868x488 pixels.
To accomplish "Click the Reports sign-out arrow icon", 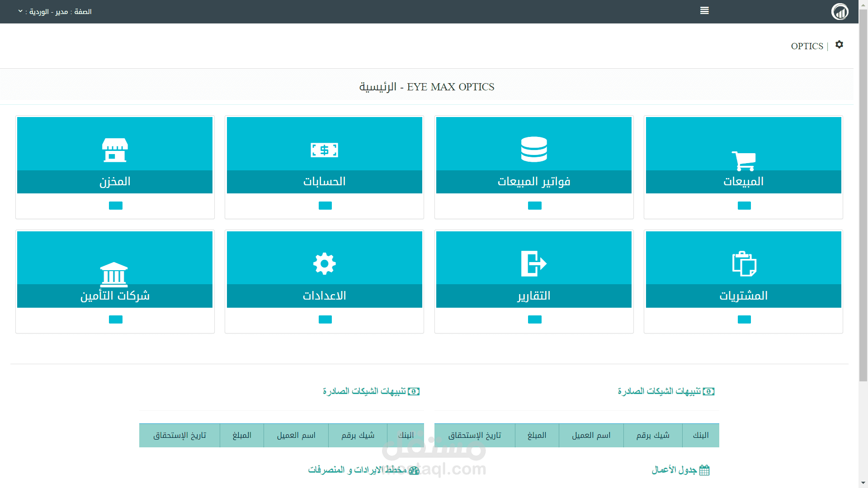I will point(533,263).
